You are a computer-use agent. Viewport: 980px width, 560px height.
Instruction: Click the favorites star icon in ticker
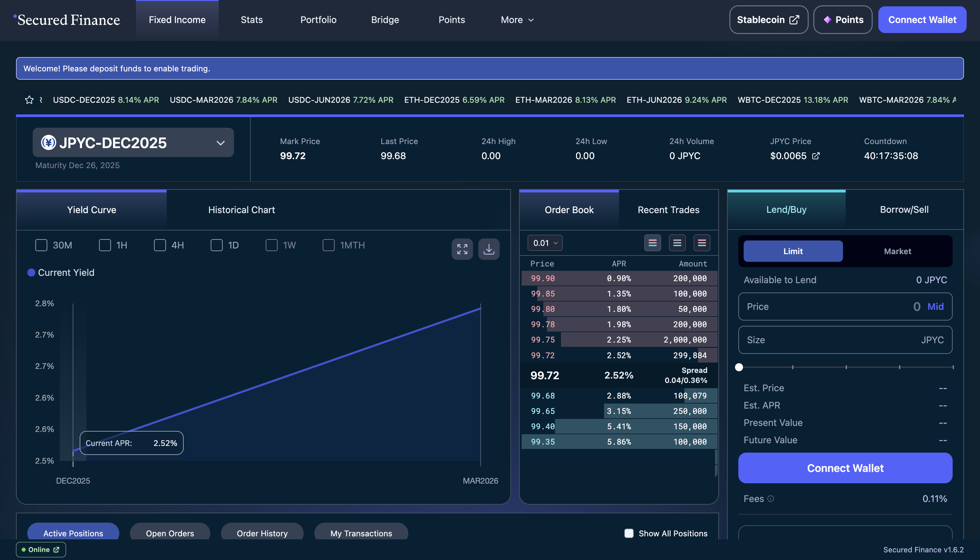click(x=29, y=100)
